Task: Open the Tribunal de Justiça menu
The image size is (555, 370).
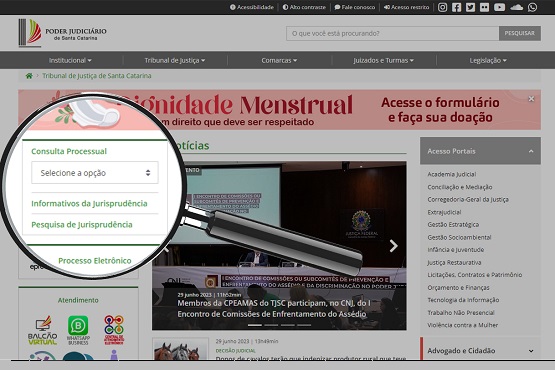Action: point(174,61)
